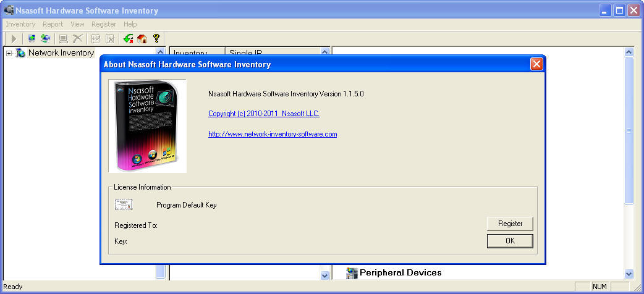This screenshot has height=294, width=644.
Task: Click right panel scroll up arrow
Action: [x=629, y=52]
